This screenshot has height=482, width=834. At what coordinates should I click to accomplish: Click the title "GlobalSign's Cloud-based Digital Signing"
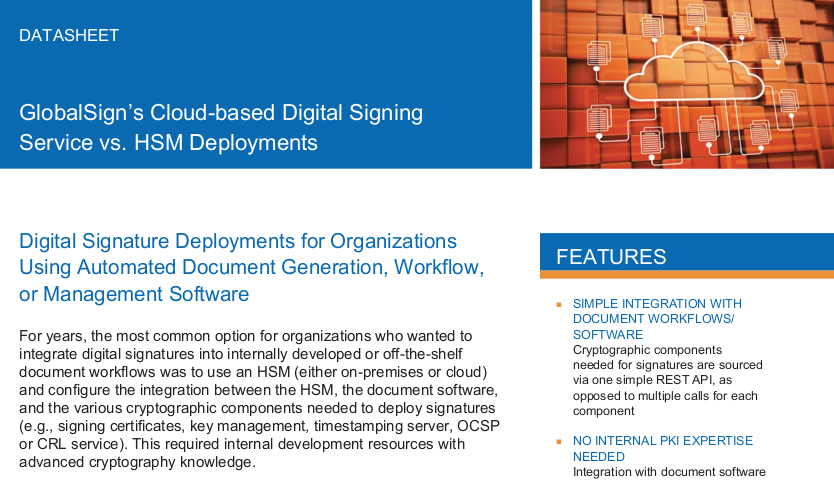tap(221, 113)
